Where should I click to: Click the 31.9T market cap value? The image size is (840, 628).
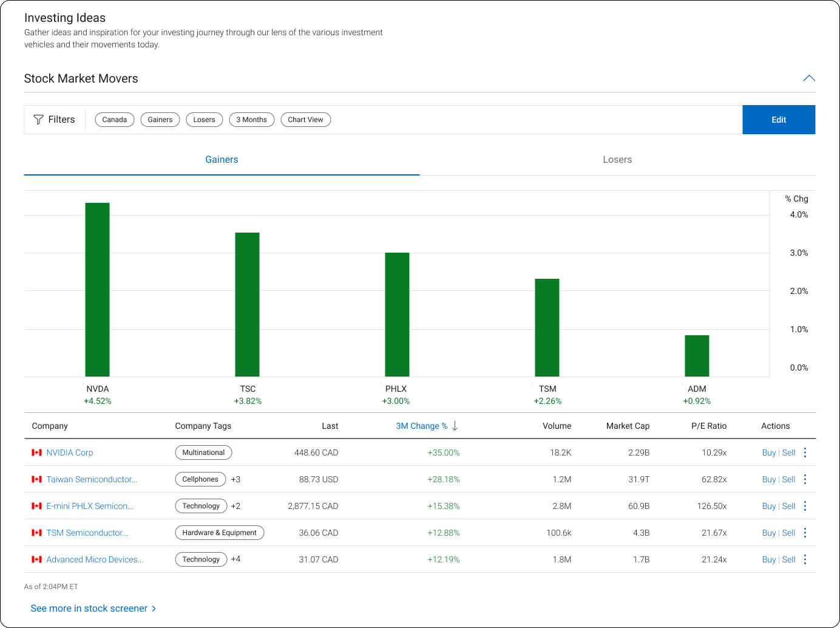pyautogui.click(x=639, y=479)
